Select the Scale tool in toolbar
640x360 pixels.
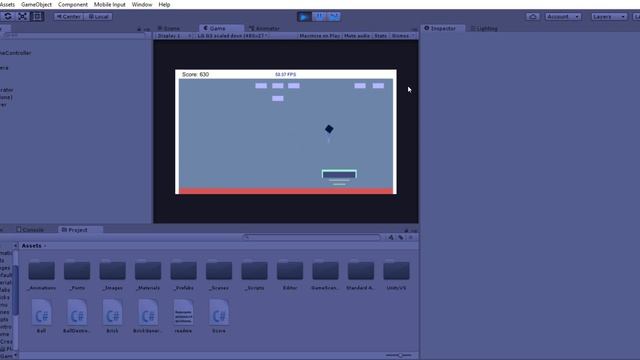22,16
